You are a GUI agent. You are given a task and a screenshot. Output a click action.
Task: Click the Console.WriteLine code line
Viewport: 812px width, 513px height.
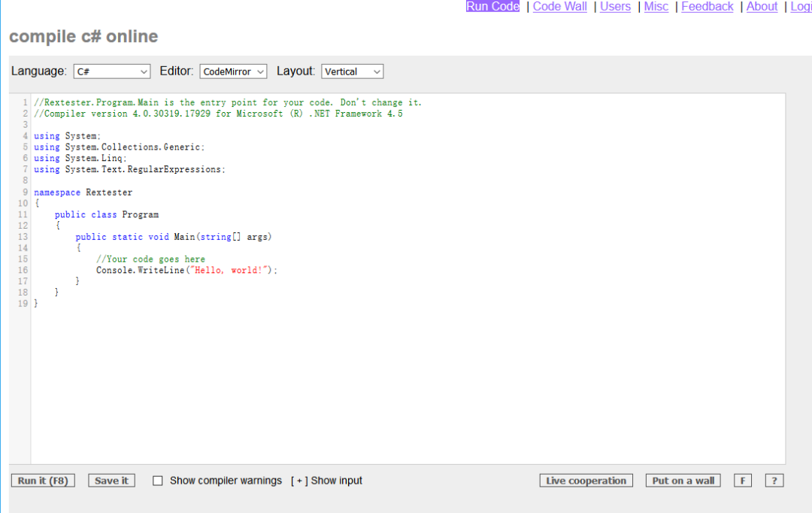(186, 270)
